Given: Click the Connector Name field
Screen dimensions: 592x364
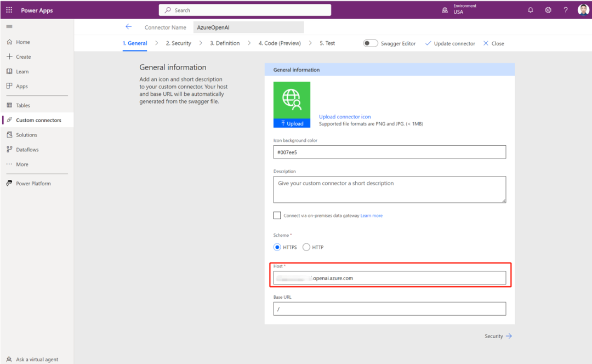Looking at the screenshot, I should [248, 27].
